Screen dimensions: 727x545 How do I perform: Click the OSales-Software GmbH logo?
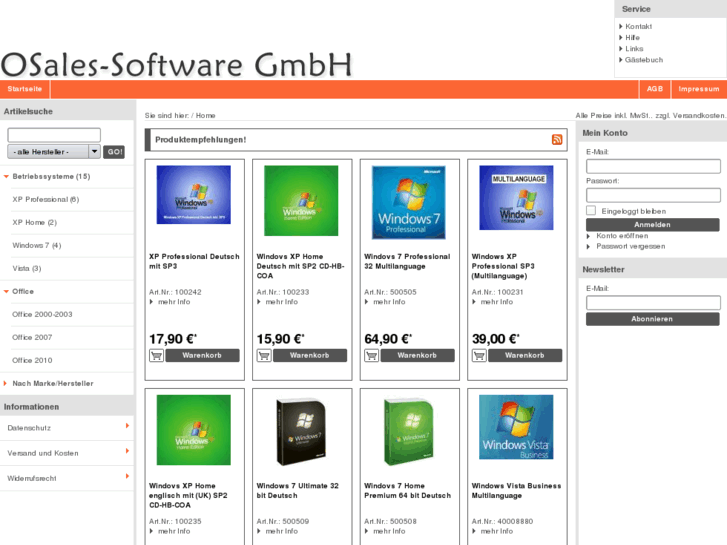coord(177,64)
